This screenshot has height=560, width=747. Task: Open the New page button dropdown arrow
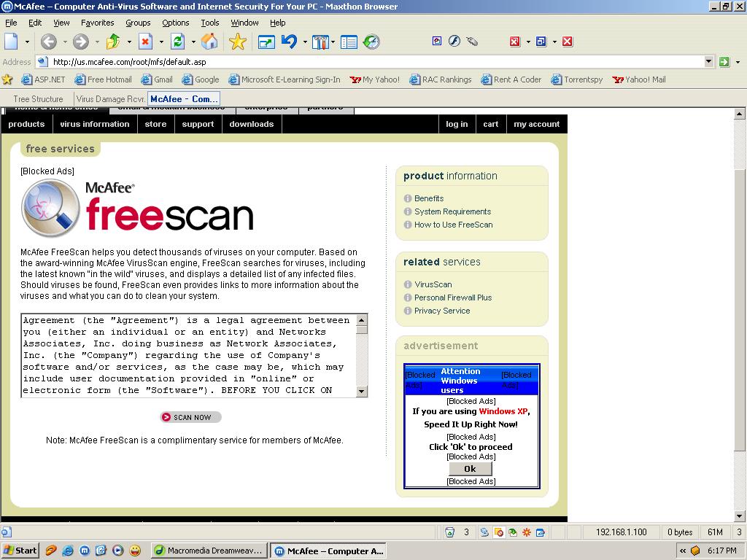pos(27,42)
